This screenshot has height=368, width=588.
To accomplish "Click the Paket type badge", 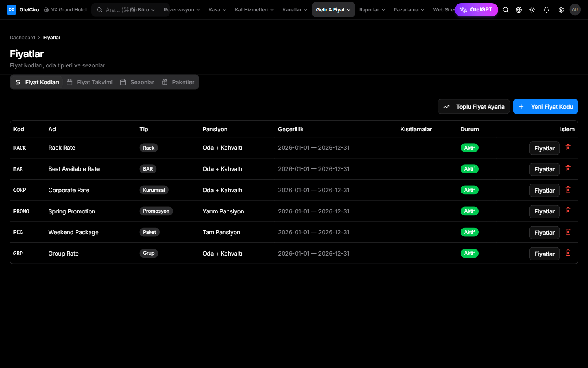I will (149, 232).
